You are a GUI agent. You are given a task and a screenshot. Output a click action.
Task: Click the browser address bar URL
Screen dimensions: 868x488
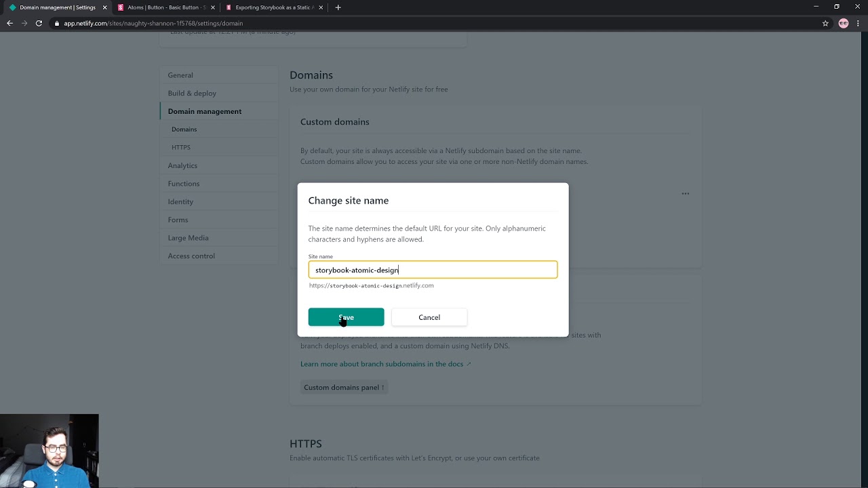tap(153, 23)
